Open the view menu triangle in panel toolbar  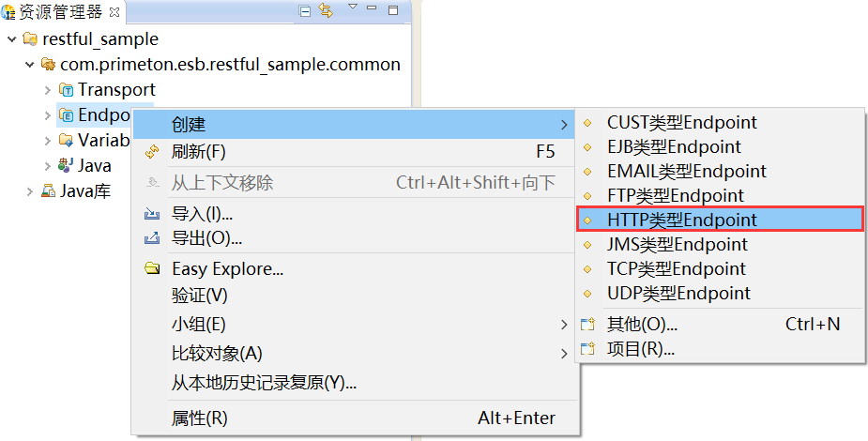353,8
